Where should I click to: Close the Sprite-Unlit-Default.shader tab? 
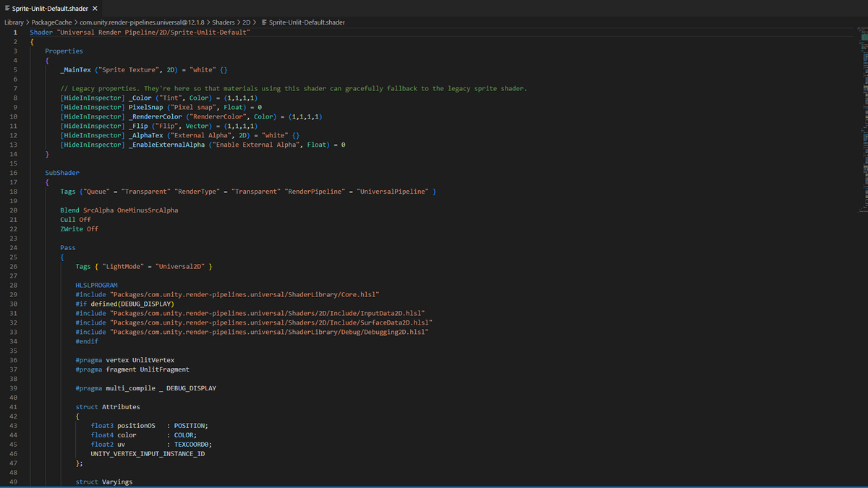95,8
